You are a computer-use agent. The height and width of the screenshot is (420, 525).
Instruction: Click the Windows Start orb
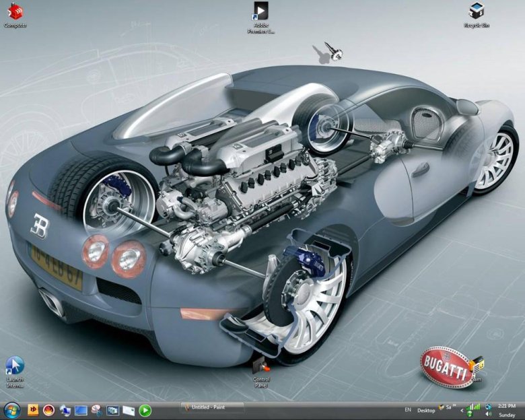click(x=11, y=410)
